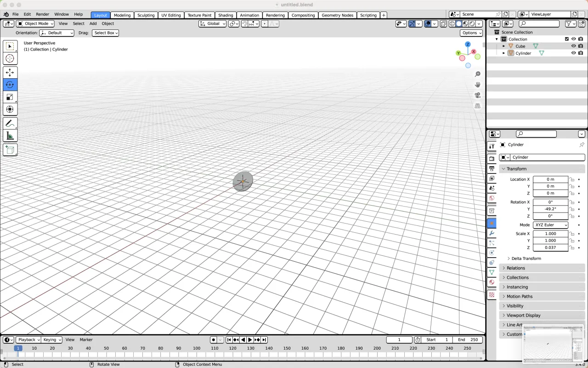Open the Material Properties tab
The image size is (588, 368).
pos(492,282)
